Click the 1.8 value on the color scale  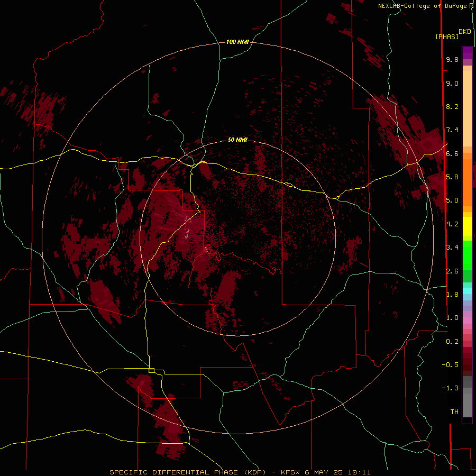point(452,295)
